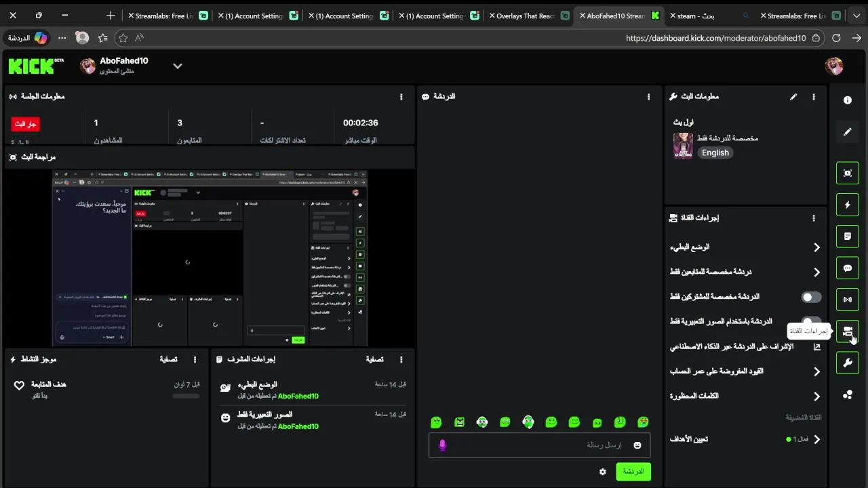
Task: Open the info icon in right sidebar
Action: pyautogui.click(x=847, y=100)
